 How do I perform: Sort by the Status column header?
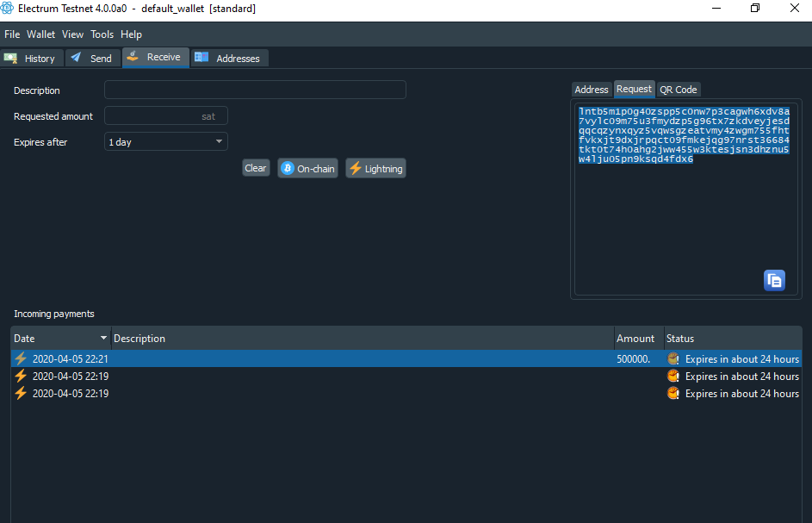point(733,339)
